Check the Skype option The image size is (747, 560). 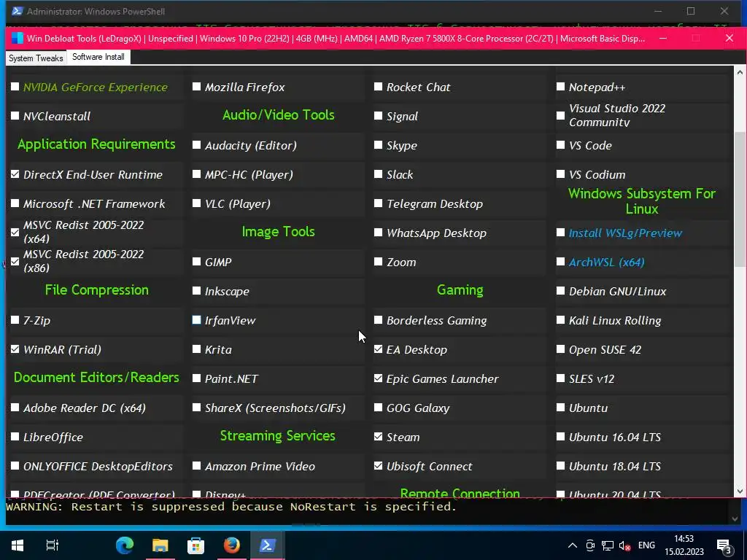[x=379, y=145]
